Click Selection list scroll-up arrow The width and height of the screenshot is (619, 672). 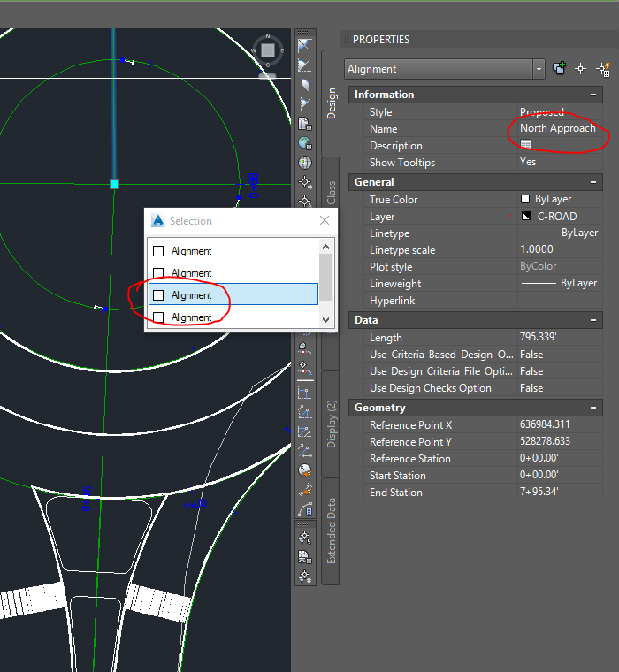pos(325,247)
